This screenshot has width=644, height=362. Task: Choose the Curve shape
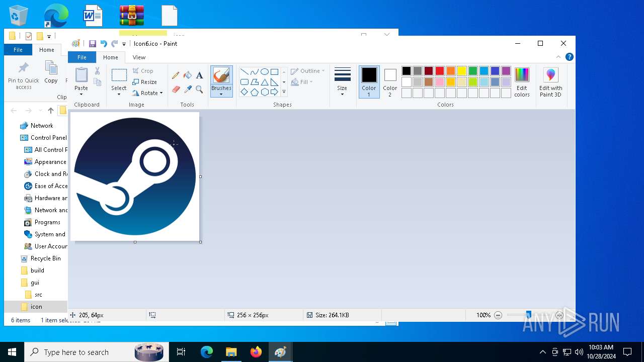click(x=254, y=72)
